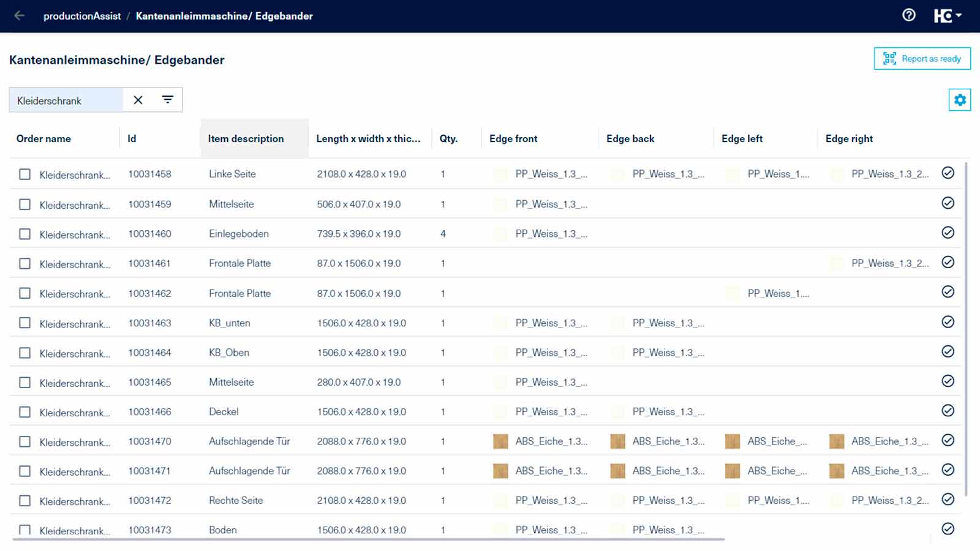
Task: Click status checkmark for Einlegeboden row
Action: coord(948,233)
